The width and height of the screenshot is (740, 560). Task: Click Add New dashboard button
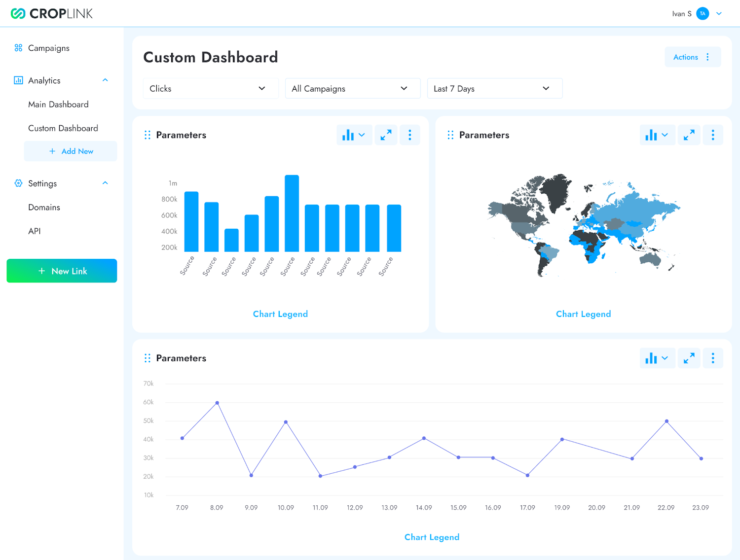[71, 151]
